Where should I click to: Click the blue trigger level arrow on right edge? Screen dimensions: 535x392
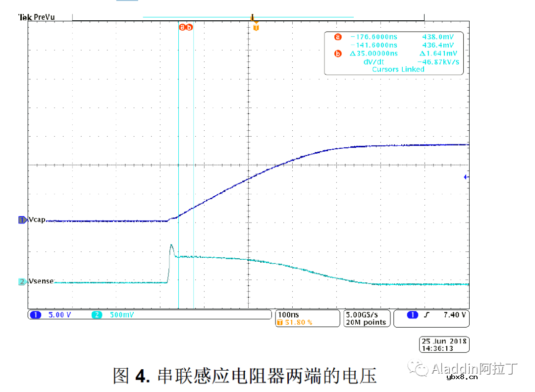pos(465,177)
